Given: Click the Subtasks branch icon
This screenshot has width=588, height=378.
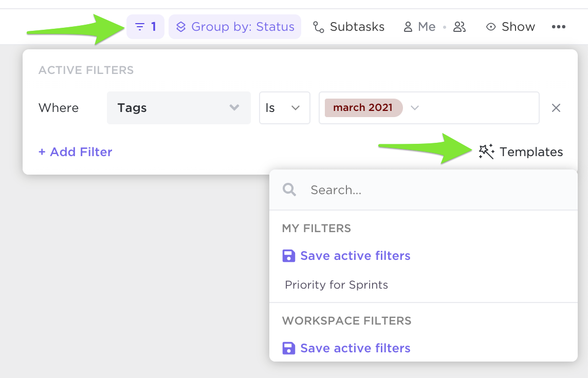Looking at the screenshot, I should click(319, 27).
